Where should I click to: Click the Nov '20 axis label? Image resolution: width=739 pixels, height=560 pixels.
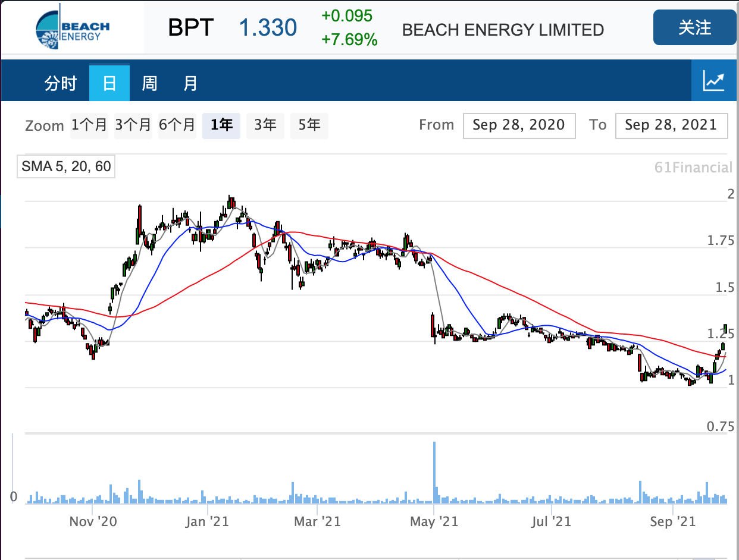coord(93,521)
